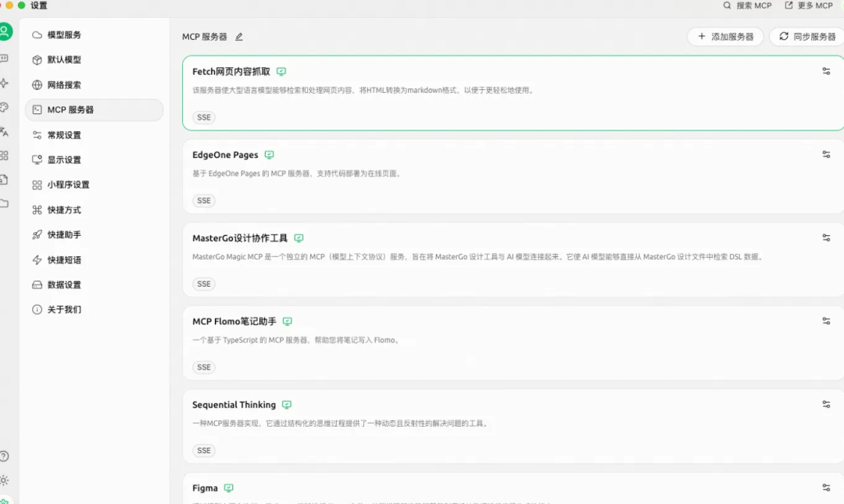Click the MasterGo Magic MCP description text
The height and width of the screenshot is (504, 844).
[478, 257]
